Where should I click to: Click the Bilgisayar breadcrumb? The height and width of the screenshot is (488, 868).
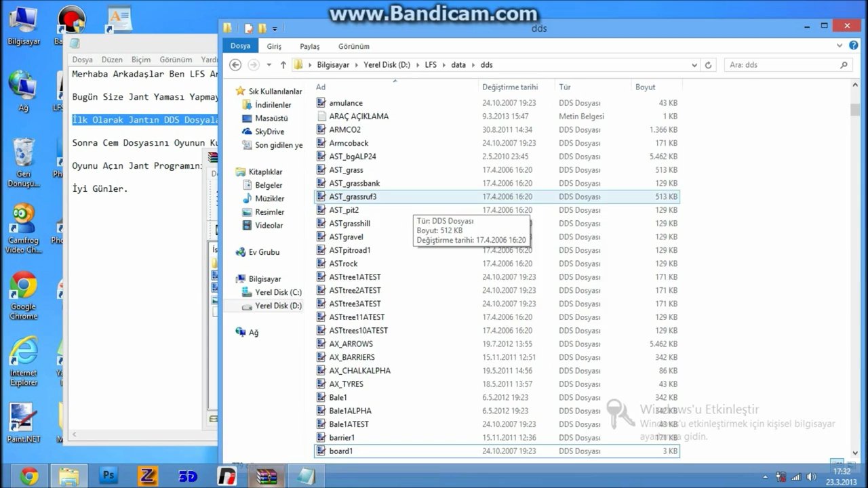tap(333, 65)
